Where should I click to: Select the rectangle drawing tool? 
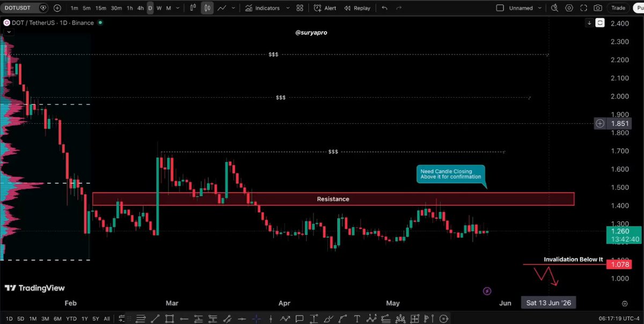pos(169,318)
